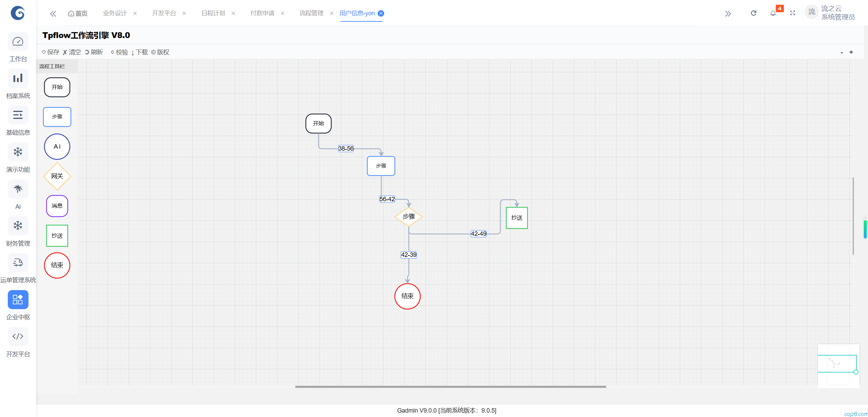Select the 抄送 node in tool palette
The width and height of the screenshot is (868, 417).
[57, 235]
